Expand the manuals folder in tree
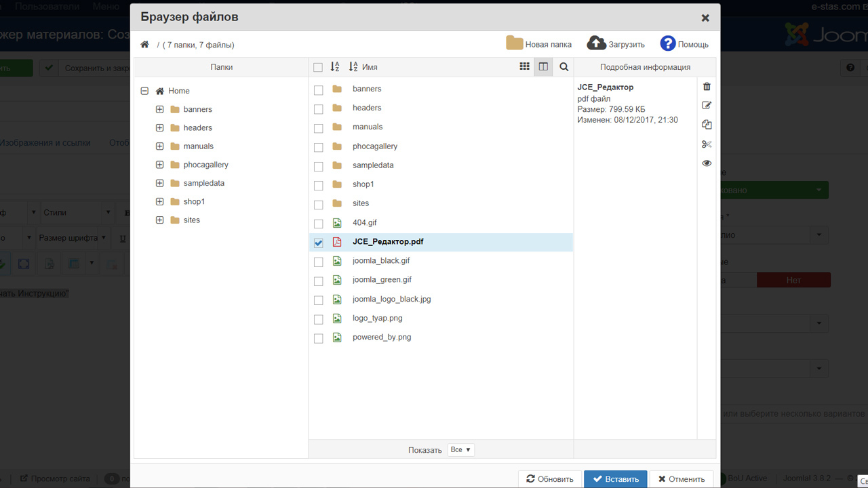This screenshot has height=488, width=868. point(159,146)
